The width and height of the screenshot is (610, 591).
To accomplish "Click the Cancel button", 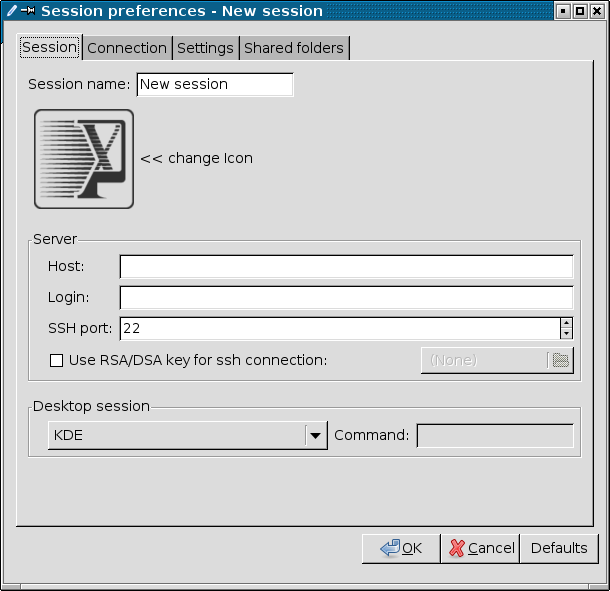I will click(x=480, y=548).
